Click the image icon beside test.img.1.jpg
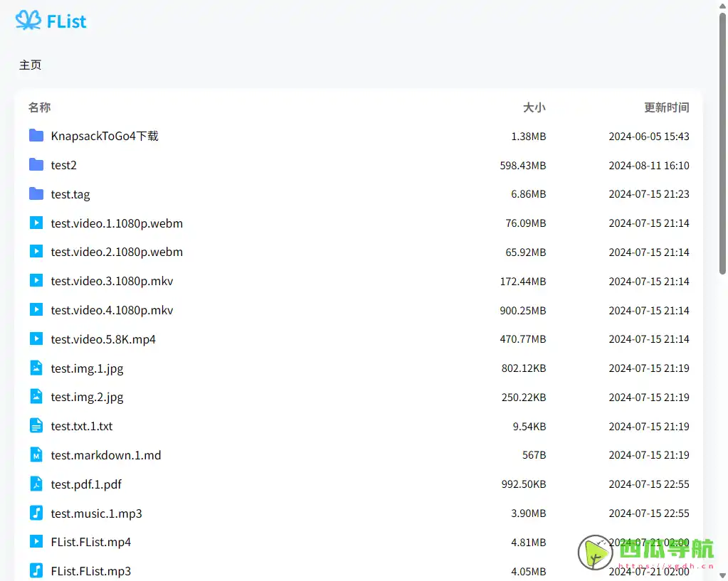Screen dimensions: 728x581 (36, 368)
